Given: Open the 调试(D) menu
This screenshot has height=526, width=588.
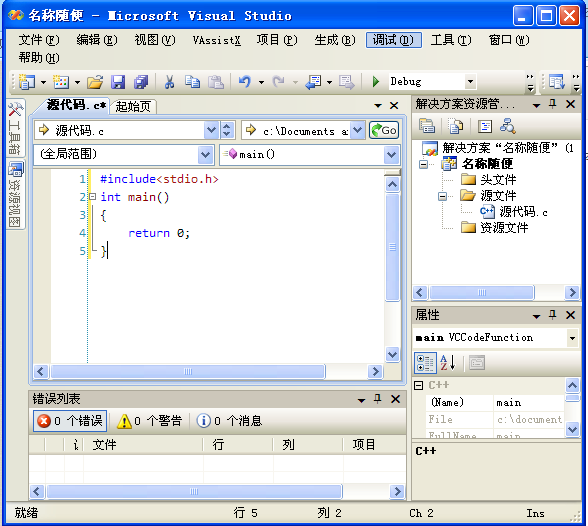Looking at the screenshot, I should pos(394,40).
